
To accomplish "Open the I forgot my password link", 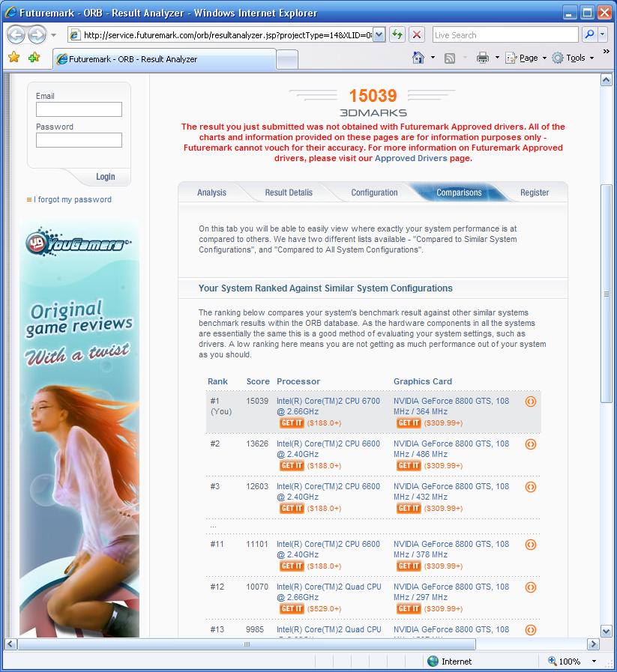I will (x=73, y=199).
